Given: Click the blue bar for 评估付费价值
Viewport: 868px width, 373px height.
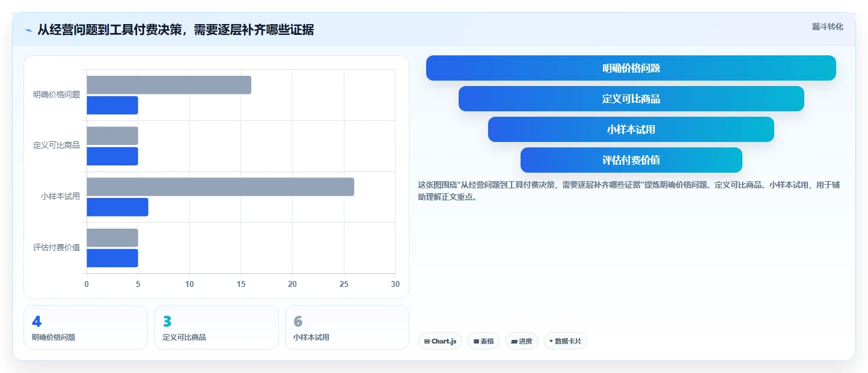Looking at the screenshot, I should point(112,258).
